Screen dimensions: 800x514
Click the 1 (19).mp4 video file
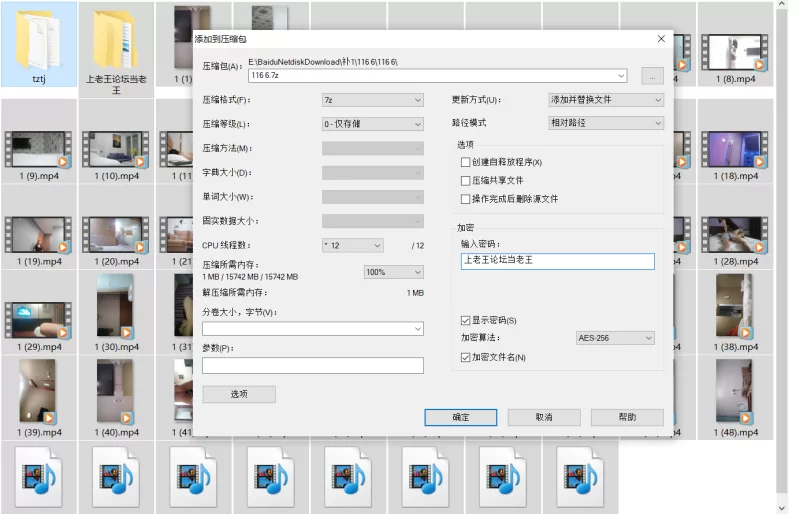pos(38,234)
